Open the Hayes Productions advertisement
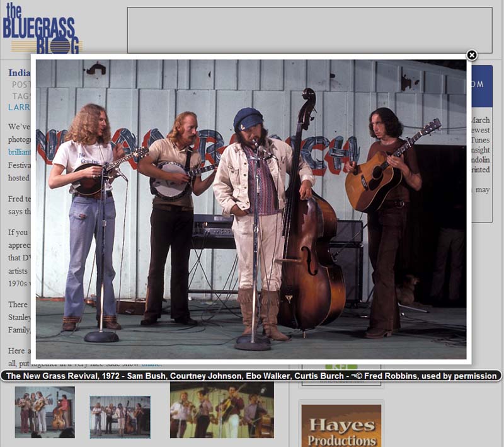This screenshot has height=447, width=504. [341, 426]
